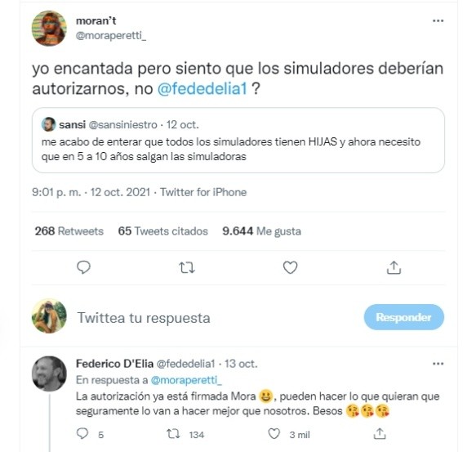This screenshot has width=476, height=452.
Task: Open the more options on Federico D'Elia's reply
Action: [438, 364]
